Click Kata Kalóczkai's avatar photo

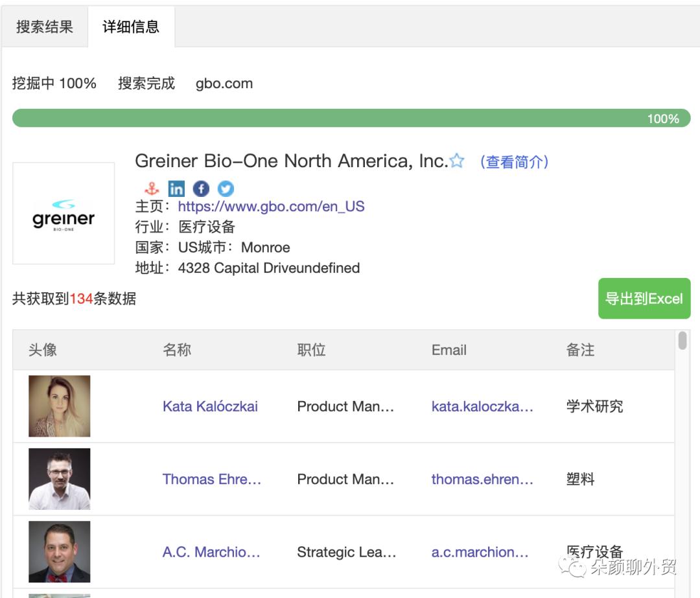60,406
